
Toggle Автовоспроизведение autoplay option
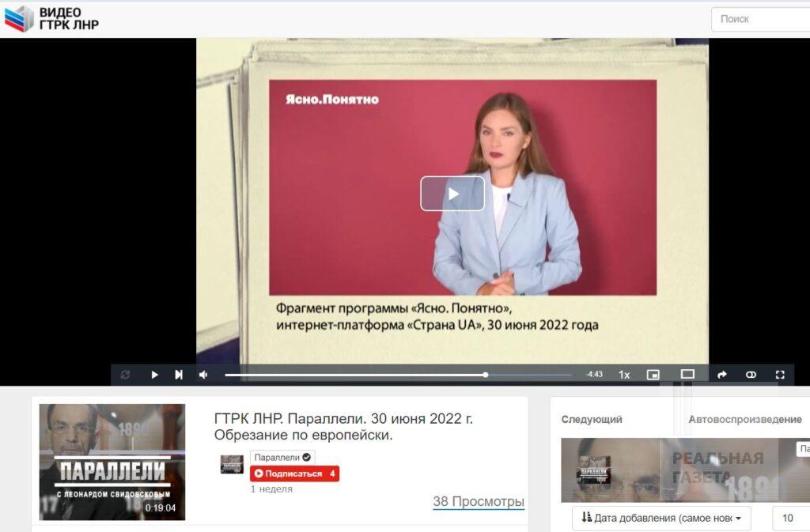point(744,420)
